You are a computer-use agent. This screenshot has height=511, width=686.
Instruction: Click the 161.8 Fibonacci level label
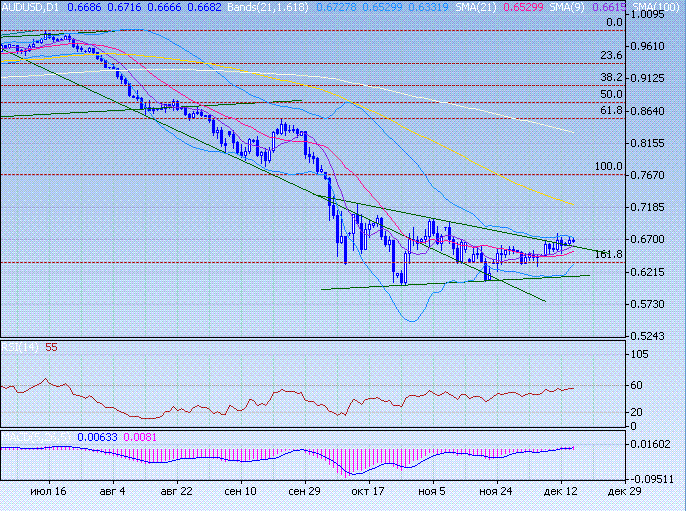608,255
